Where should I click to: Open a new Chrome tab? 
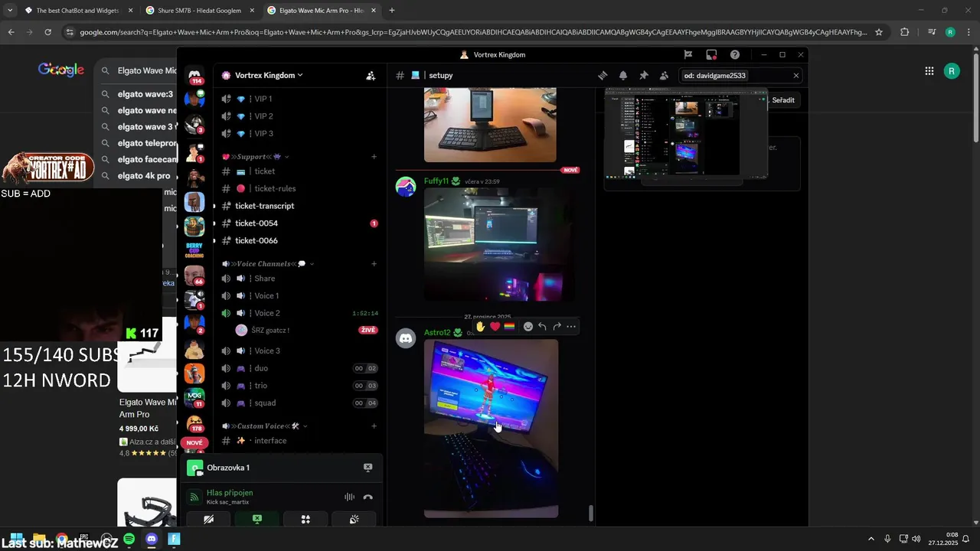[x=392, y=11]
